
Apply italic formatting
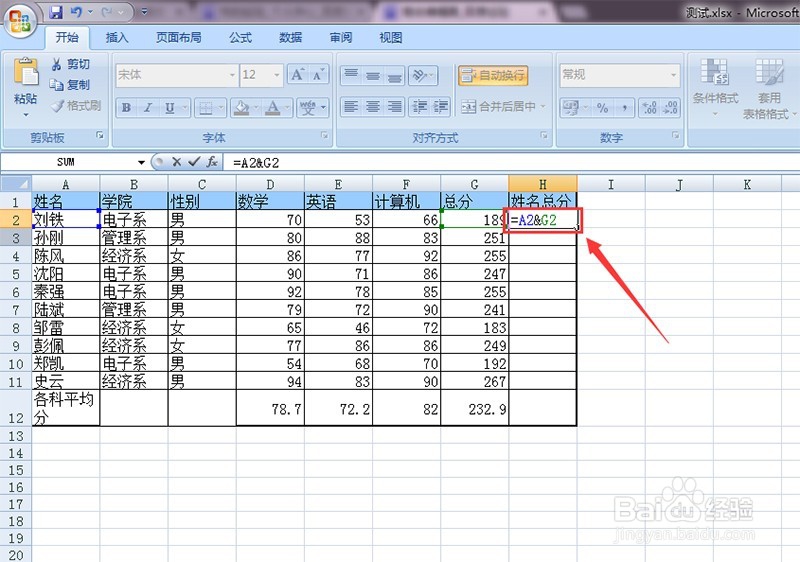coord(148,108)
